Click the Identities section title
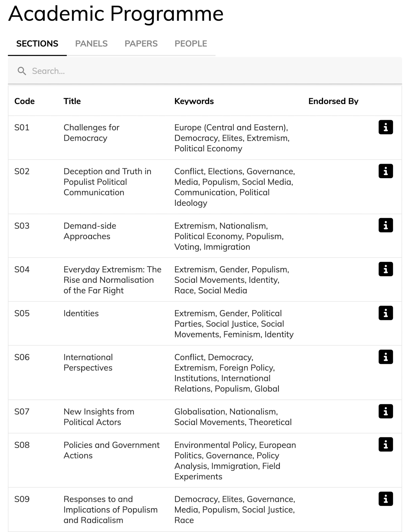Viewport: 410px width, 532px height. click(x=81, y=313)
